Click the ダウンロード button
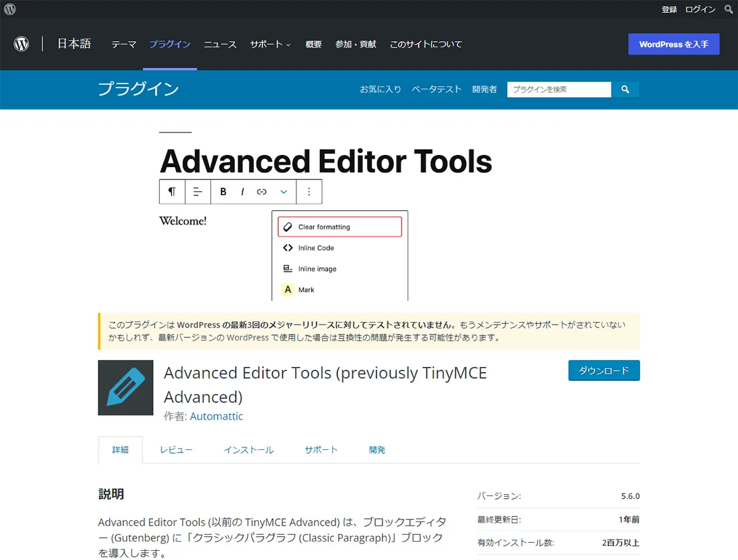 [x=603, y=370]
